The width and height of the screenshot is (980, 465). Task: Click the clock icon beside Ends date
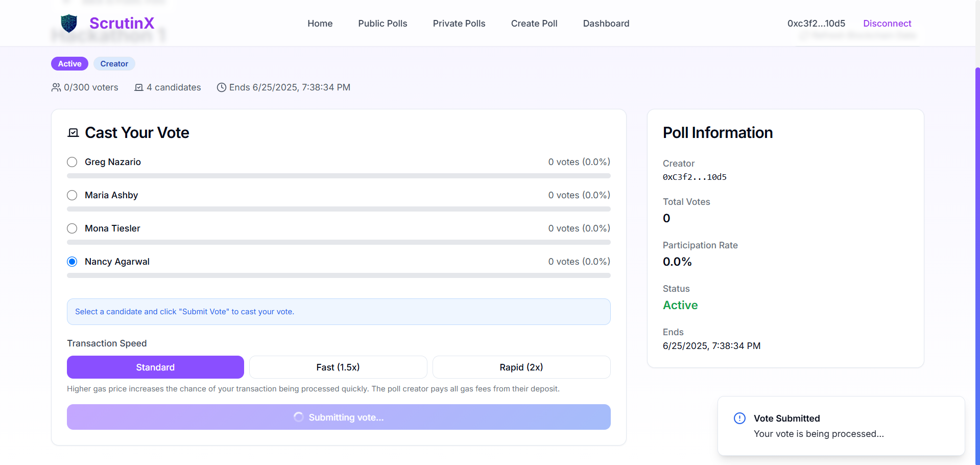click(222, 87)
